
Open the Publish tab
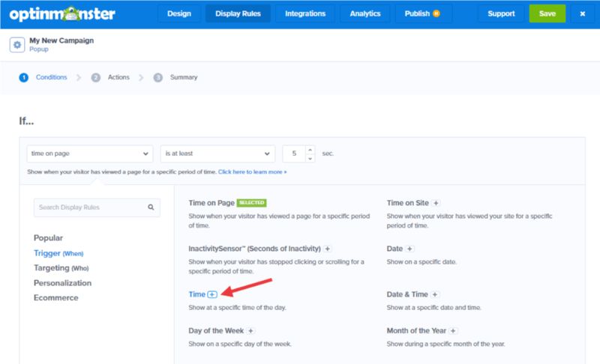422,13
